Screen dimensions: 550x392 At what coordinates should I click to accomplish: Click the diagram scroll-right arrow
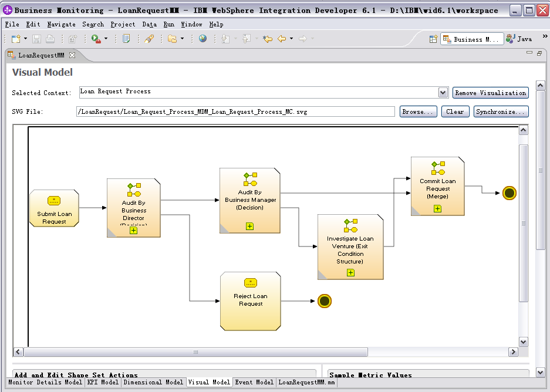513,352
